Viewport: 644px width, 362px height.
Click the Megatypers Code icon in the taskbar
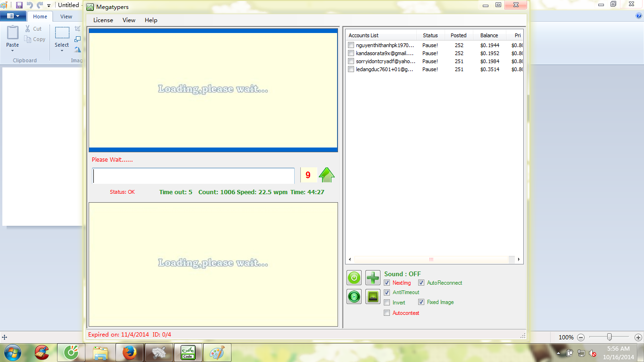pos(188,353)
